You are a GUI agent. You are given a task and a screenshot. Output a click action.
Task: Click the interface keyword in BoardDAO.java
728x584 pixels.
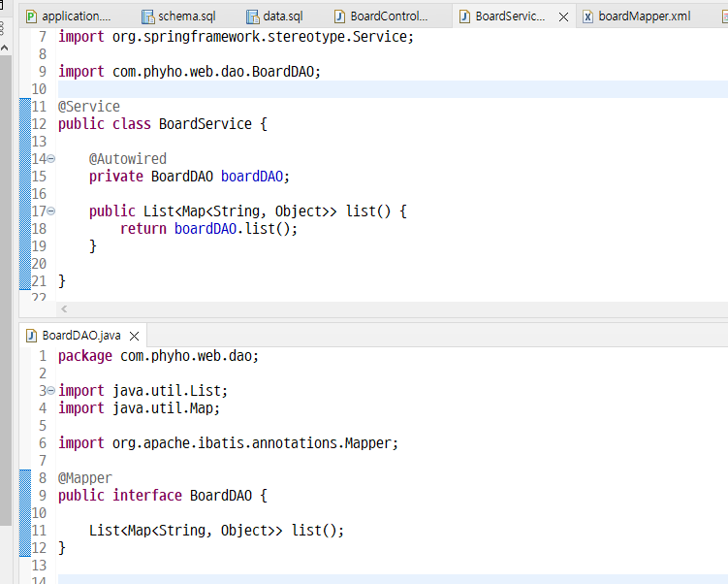coord(147,496)
